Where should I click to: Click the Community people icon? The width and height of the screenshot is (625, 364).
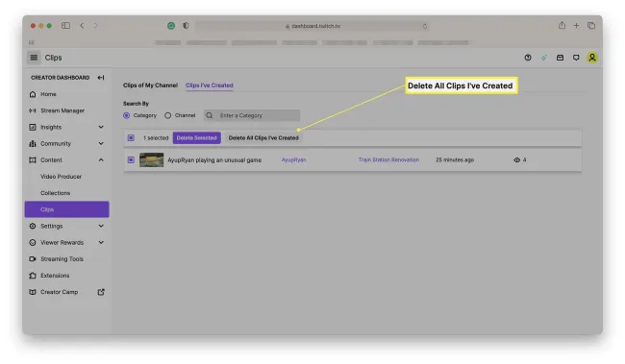[33, 144]
